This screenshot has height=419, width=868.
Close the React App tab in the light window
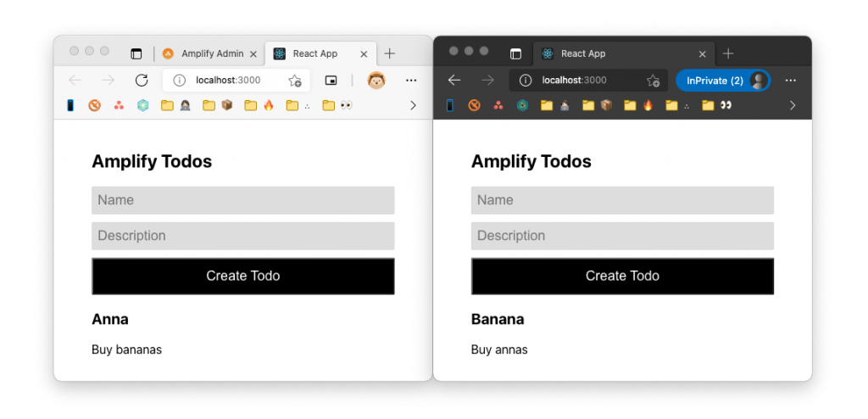pyautogui.click(x=364, y=53)
